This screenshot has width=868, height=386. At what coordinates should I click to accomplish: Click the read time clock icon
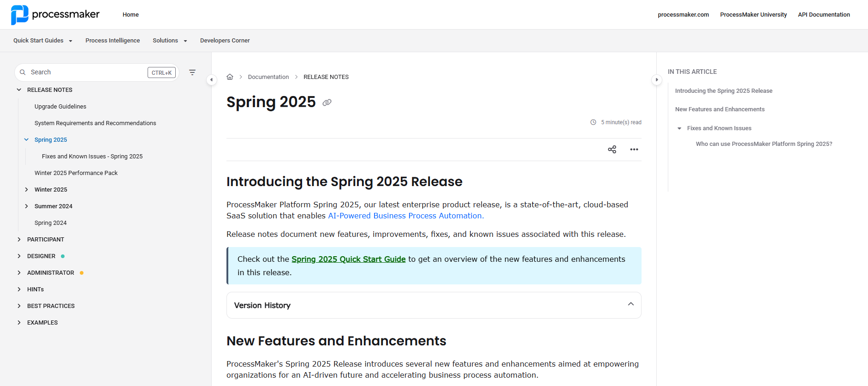[x=593, y=122]
